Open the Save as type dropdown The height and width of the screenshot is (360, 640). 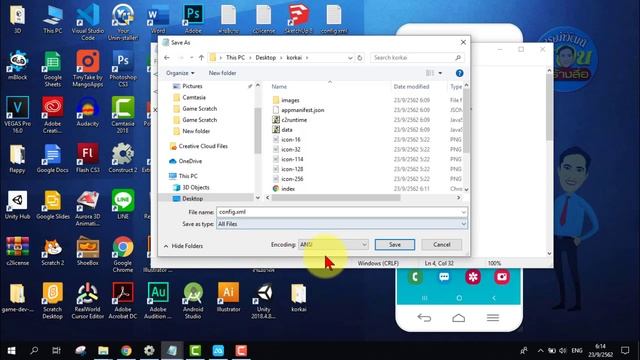coord(342,224)
